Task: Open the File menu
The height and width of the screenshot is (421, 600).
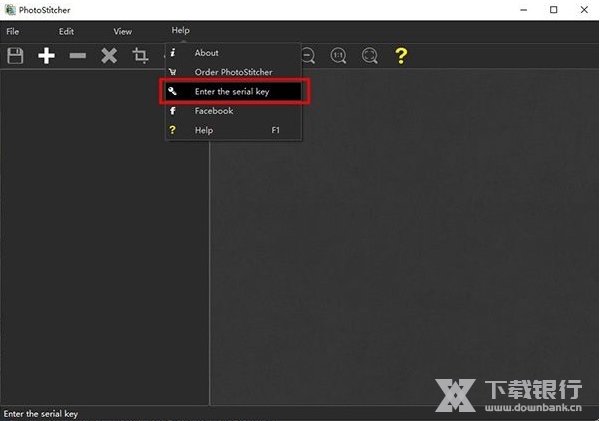Action: pyautogui.click(x=13, y=31)
